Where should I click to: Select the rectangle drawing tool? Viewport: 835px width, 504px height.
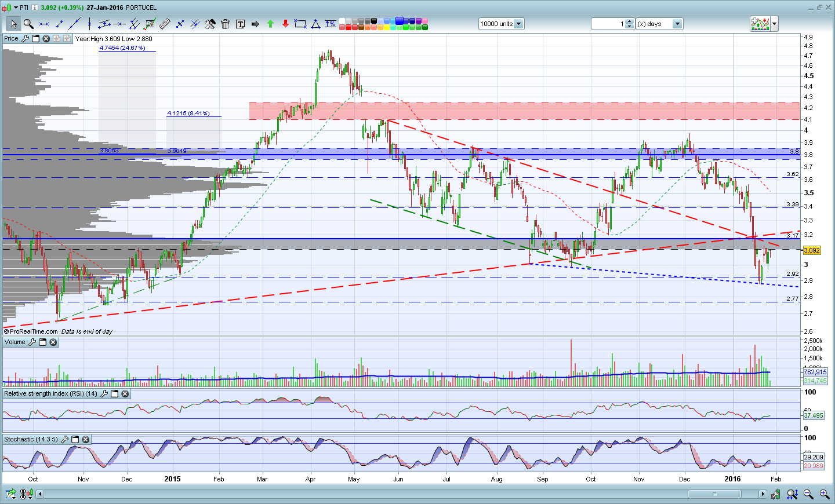click(300, 24)
